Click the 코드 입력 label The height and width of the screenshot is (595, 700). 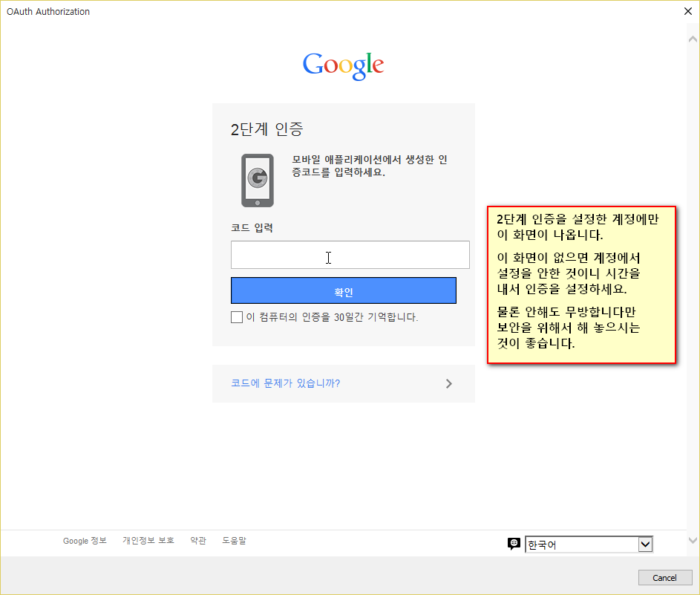coord(252,228)
